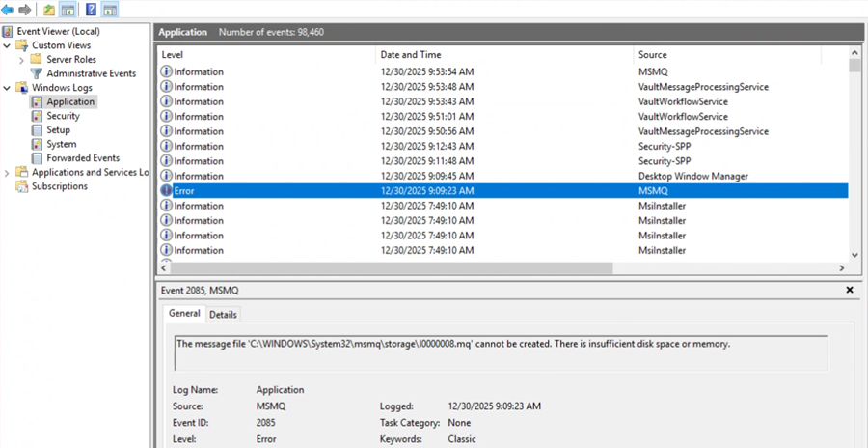Image resolution: width=868 pixels, height=448 pixels.
Task: Select the 9:51:01 AM VaultWorkflowService event
Action: click(x=503, y=117)
